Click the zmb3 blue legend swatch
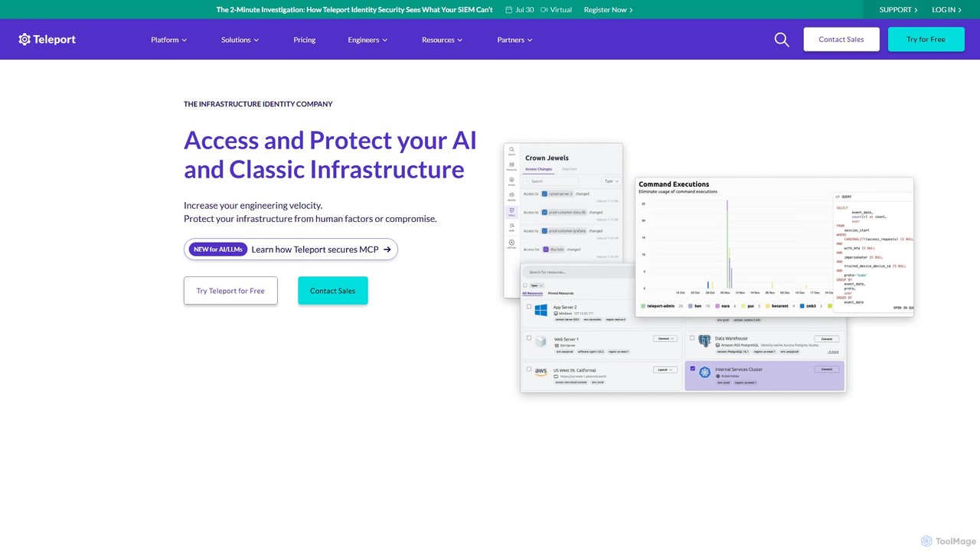980x551 pixels. 802,306
